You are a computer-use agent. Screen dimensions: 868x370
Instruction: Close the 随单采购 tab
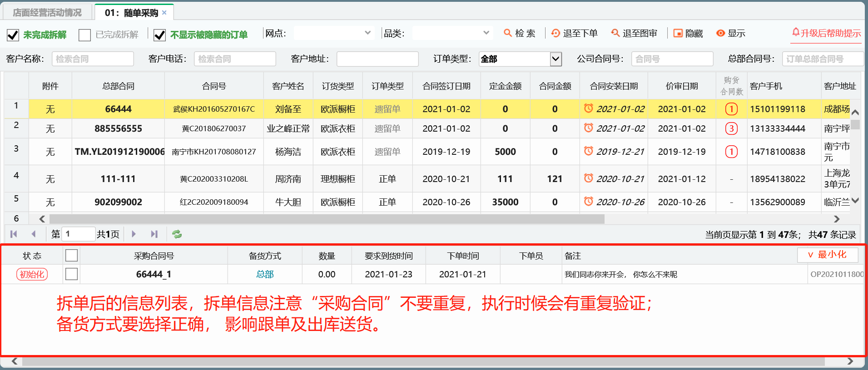click(164, 13)
